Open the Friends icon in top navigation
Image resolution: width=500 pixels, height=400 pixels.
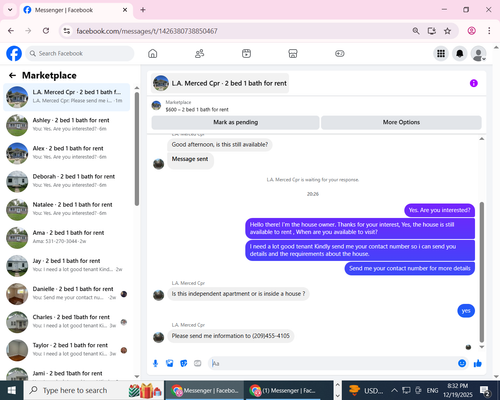(199, 53)
